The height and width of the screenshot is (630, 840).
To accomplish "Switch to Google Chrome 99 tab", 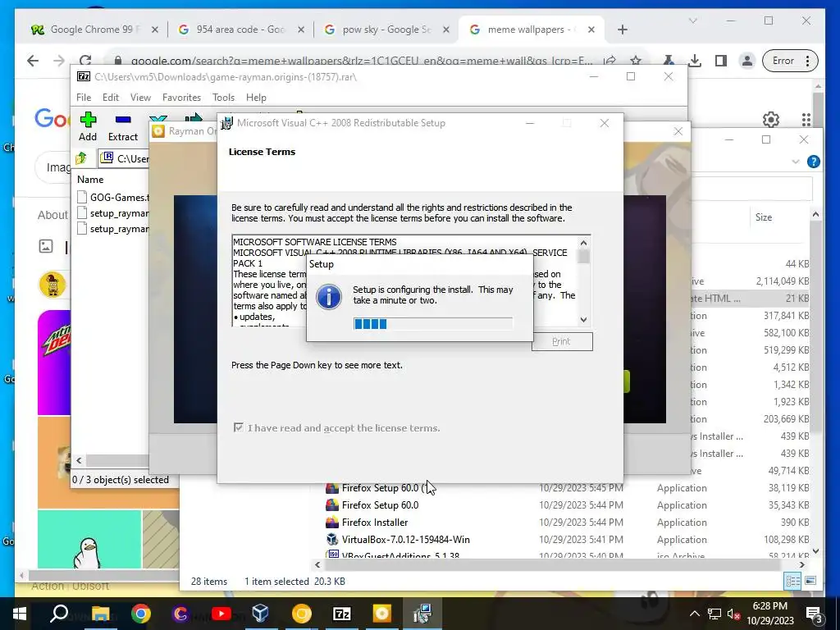I will tap(94, 30).
